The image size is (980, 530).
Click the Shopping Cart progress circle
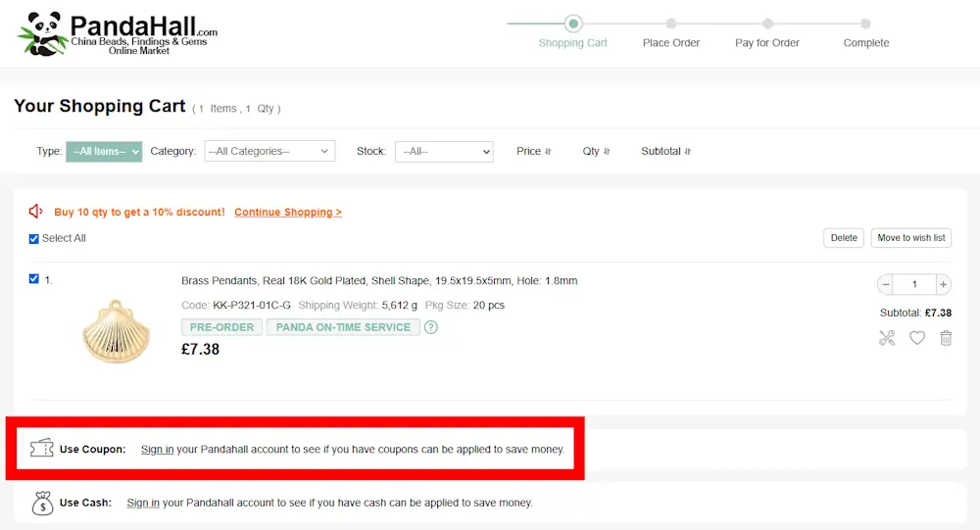pos(573,24)
